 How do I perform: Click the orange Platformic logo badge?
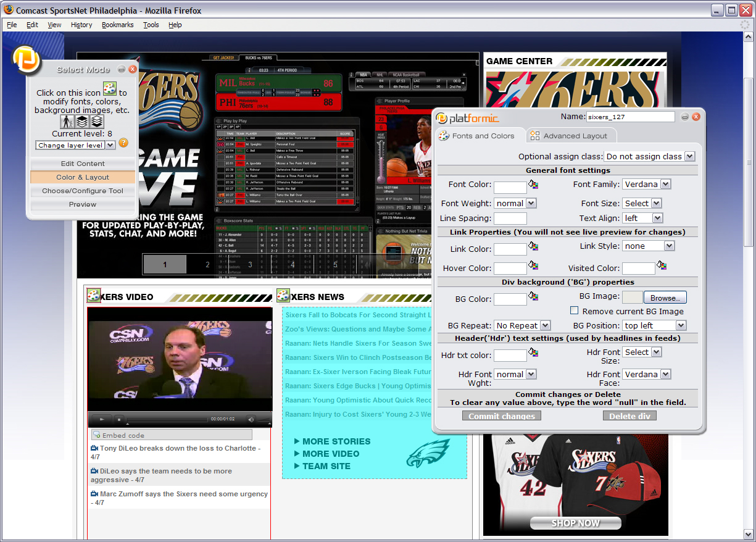pos(27,60)
